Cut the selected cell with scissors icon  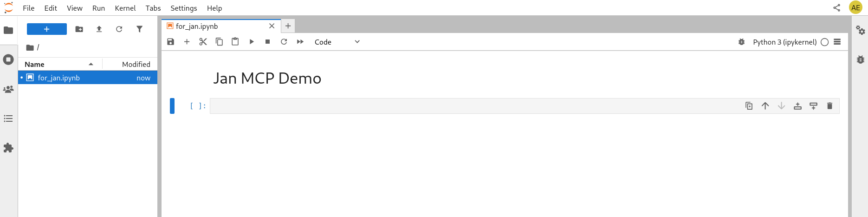point(203,42)
